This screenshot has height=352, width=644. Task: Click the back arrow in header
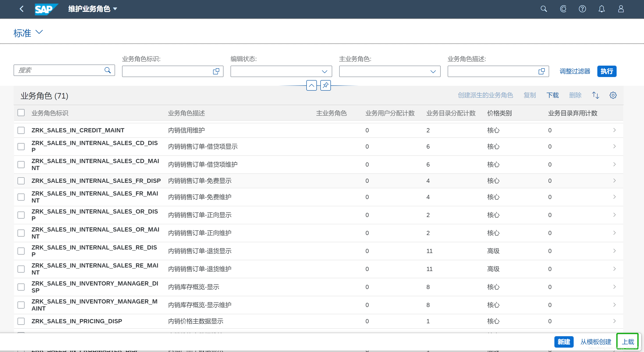click(x=21, y=9)
